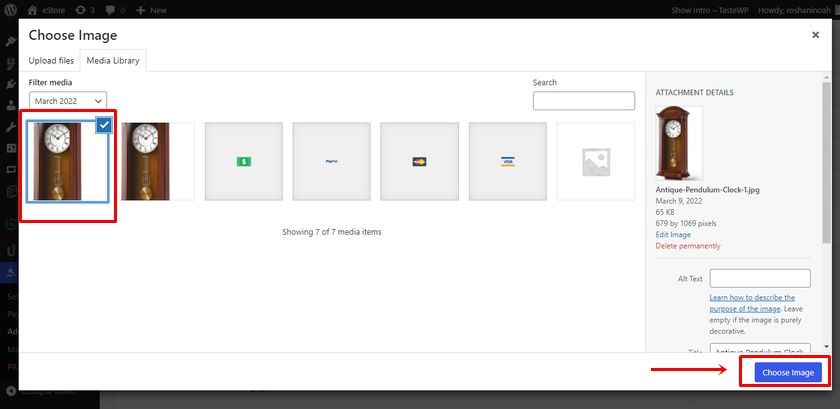Select the PayPal logo thumbnail
Screen dimensions: 840x409
[332, 161]
